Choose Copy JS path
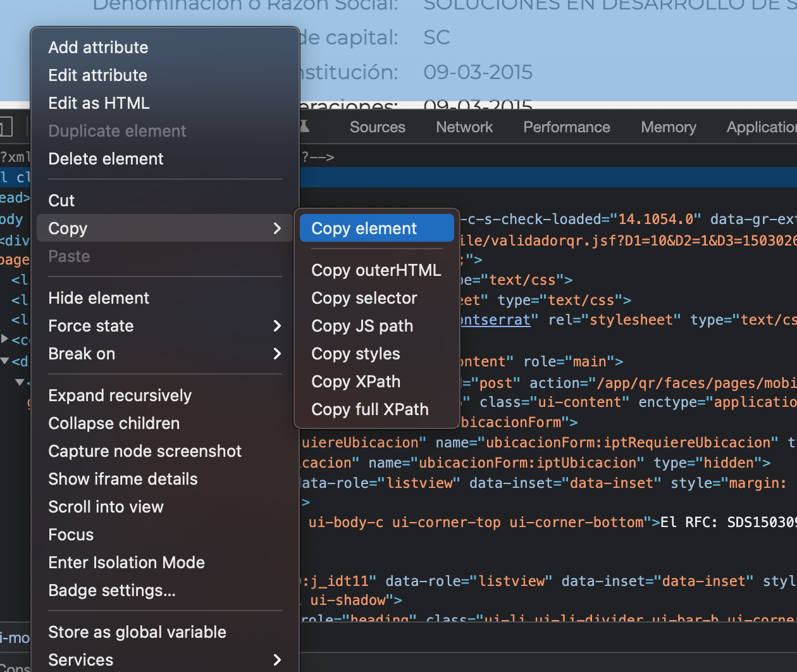This screenshot has height=672, width=797. click(x=377, y=326)
